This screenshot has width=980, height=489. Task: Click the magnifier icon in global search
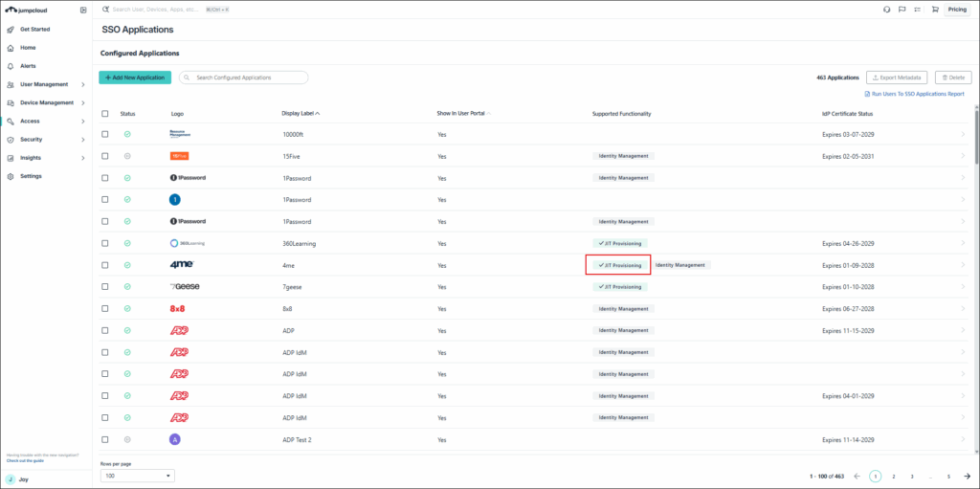[x=105, y=10]
